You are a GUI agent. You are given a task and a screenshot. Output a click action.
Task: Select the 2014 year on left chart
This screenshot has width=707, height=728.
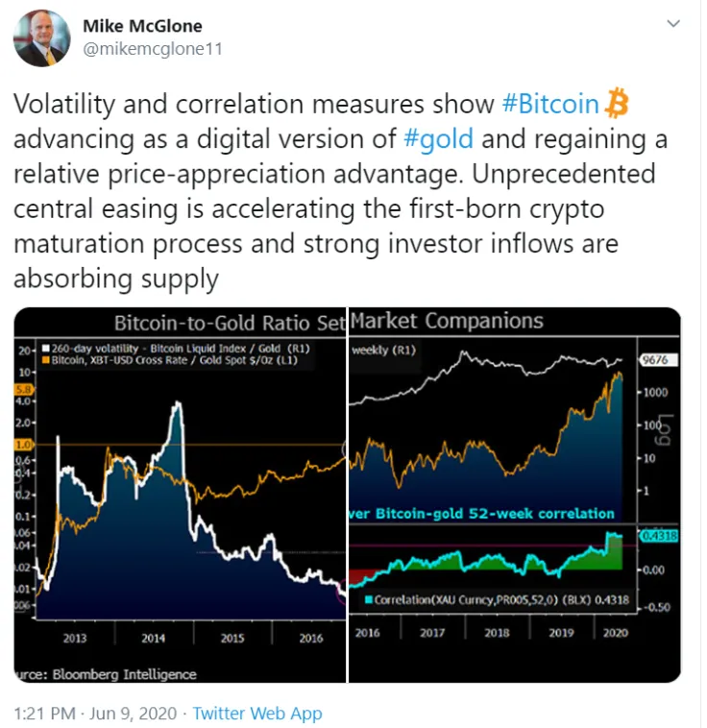pyautogui.click(x=150, y=636)
